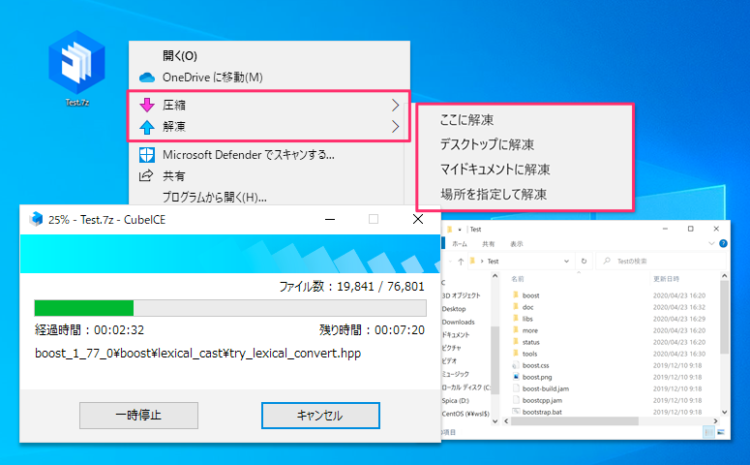This screenshot has width=750, height=465.
Task: Open the 共有 tab in Explorer
Action: pyautogui.click(x=488, y=244)
